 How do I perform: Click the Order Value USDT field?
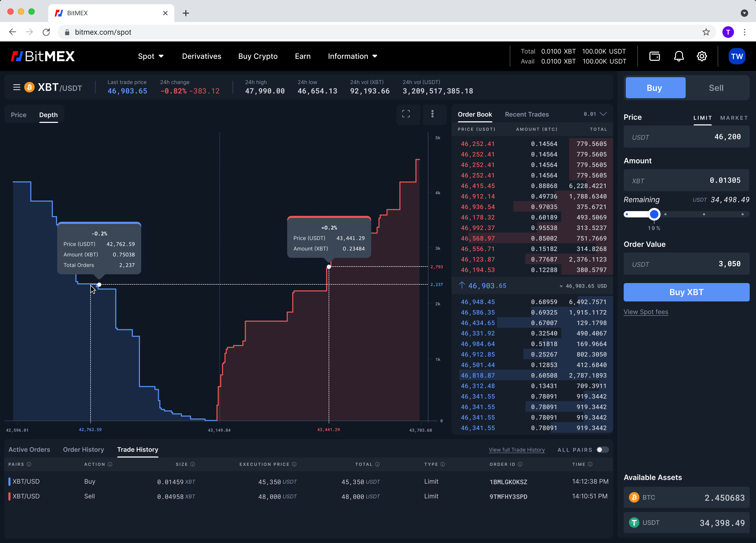click(686, 264)
